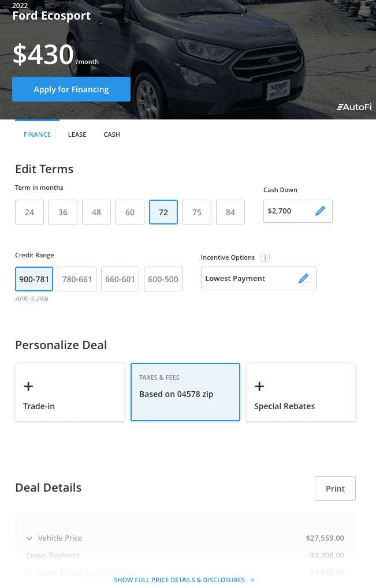The image size is (376, 588).
Task: Choose the 900-781 credit range
Action: 34,279
